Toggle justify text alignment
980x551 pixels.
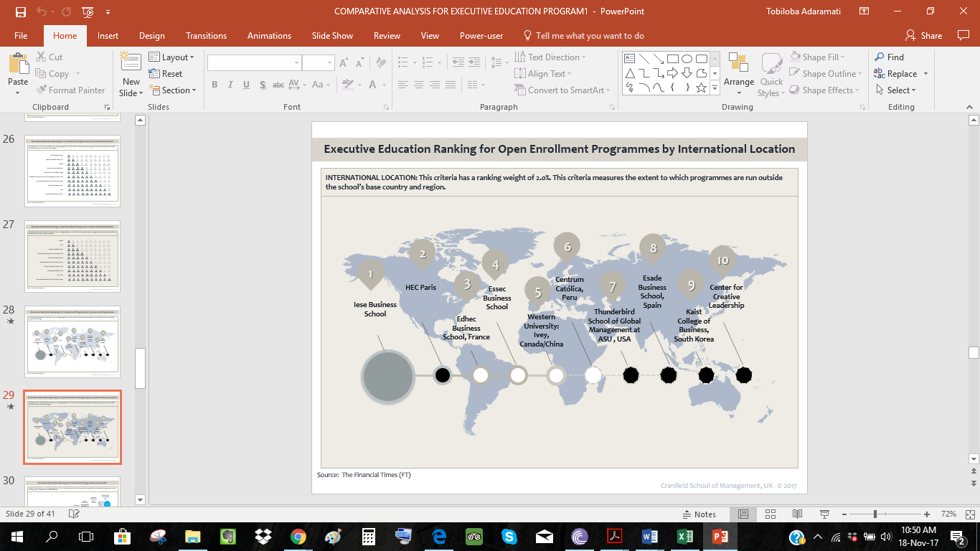(x=451, y=85)
